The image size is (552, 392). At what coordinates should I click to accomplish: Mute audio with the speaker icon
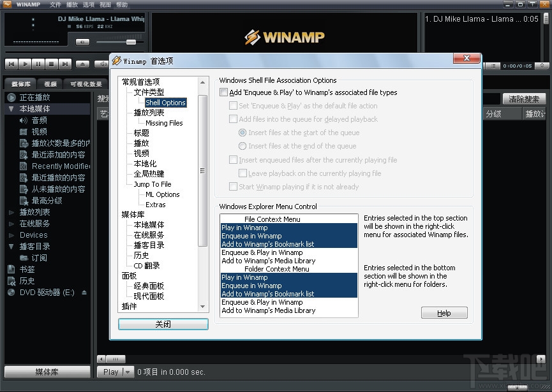coord(84,41)
